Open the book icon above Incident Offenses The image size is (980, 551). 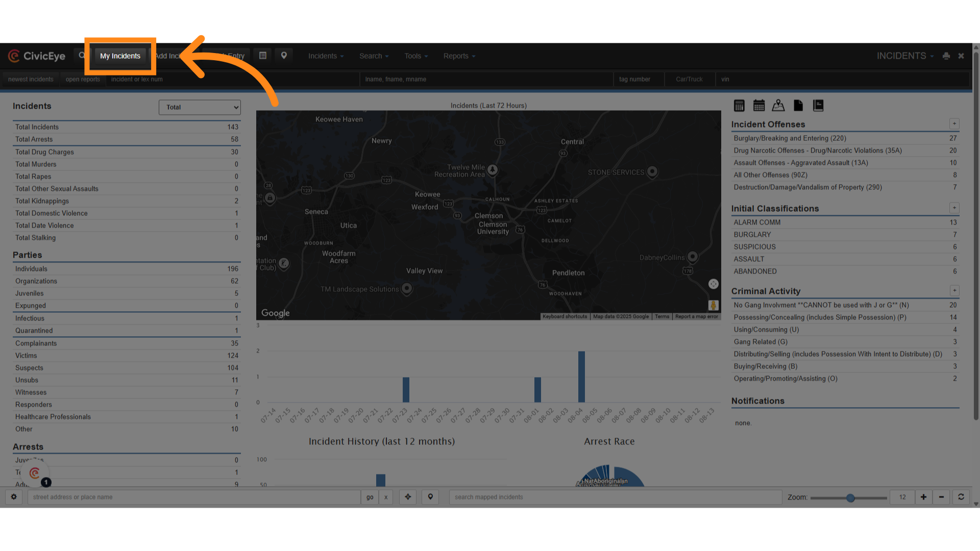[x=818, y=106]
